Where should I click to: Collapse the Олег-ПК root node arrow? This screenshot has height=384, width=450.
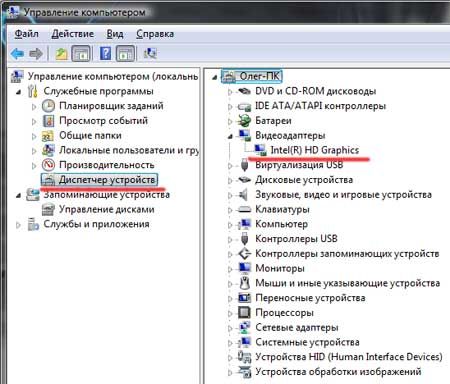click(x=215, y=77)
